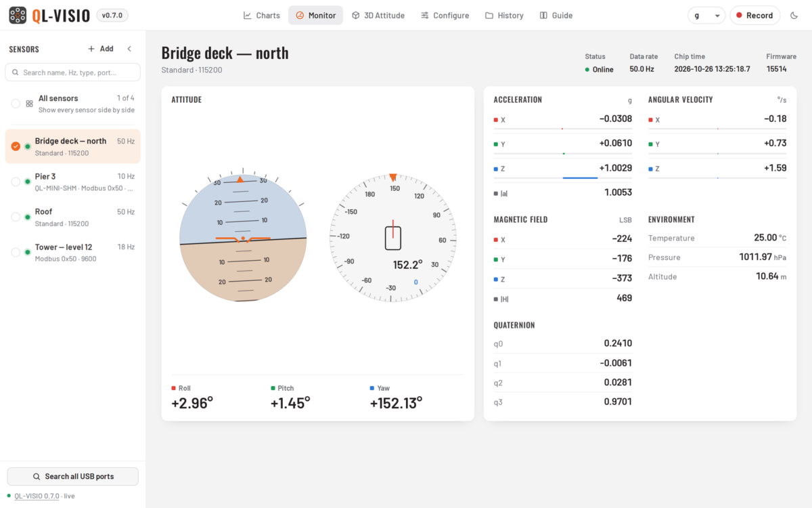Click acceleration Z value +1.0029
Image resolution: width=812 pixels, height=508 pixels.
616,168
